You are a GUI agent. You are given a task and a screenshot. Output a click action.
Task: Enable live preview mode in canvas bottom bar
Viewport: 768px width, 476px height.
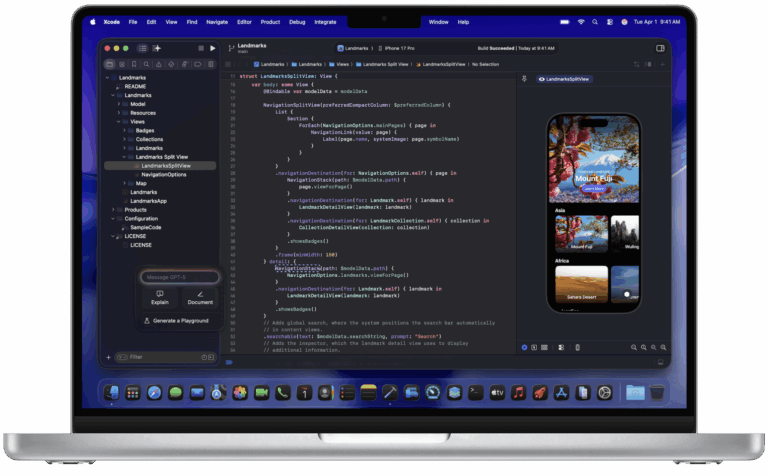point(524,347)
